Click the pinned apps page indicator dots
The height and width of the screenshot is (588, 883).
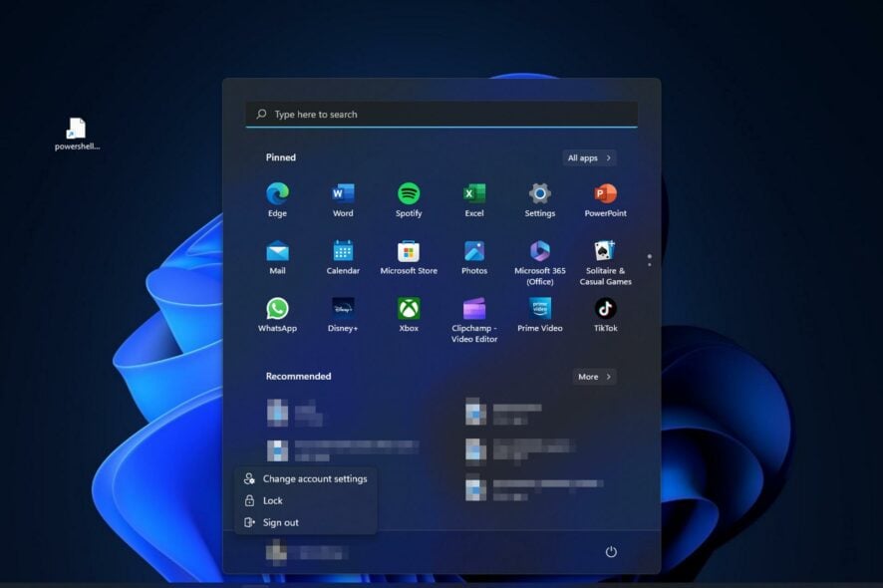coord(650,260)
